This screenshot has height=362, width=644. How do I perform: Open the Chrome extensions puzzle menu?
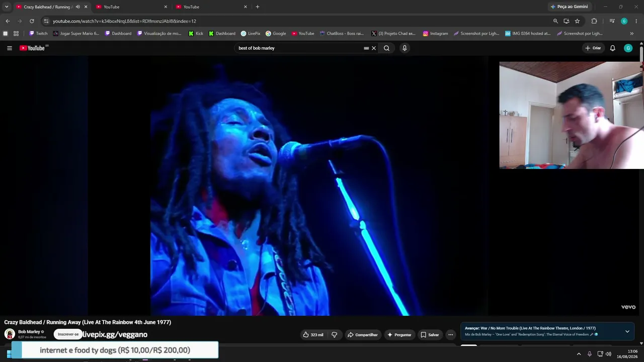pos(594,21)
